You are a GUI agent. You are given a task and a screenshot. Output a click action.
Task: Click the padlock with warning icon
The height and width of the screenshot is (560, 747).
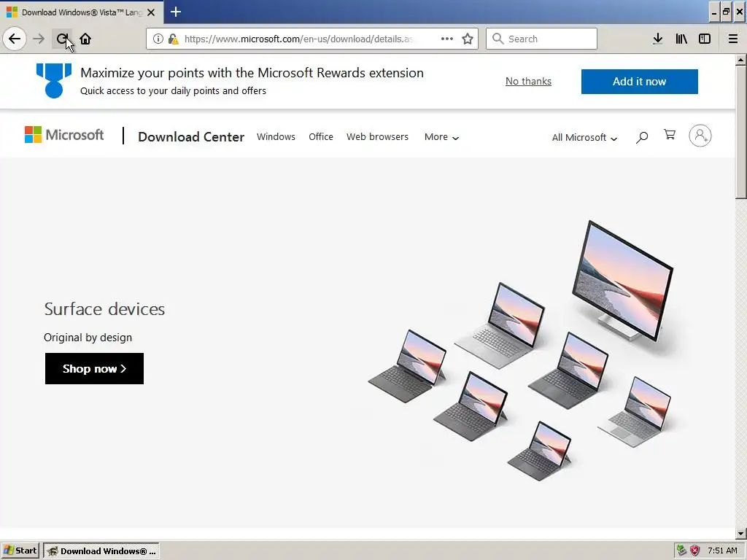173,39
